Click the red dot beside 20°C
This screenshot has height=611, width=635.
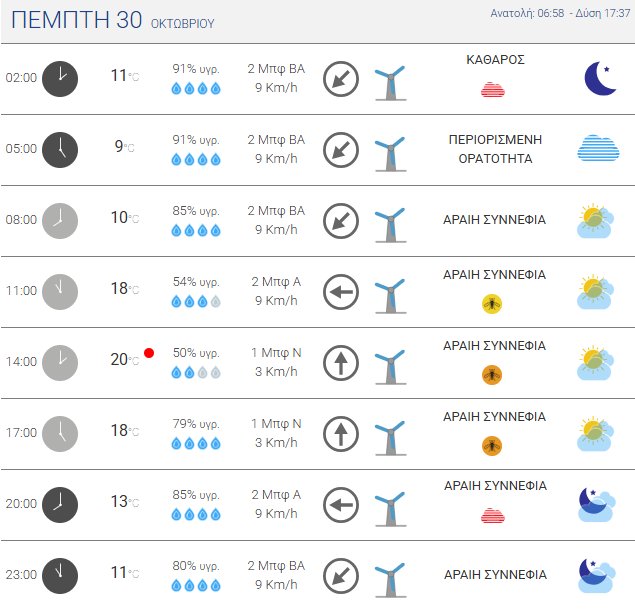[x=149, y=352]
